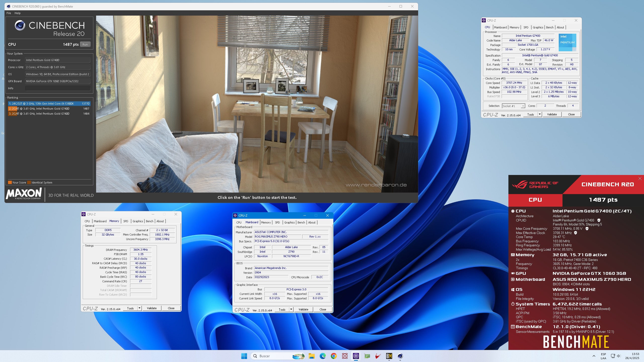
Task: Open the Tools dropdown arrow in CPU-Z Mainboard window
Action: click(291, 309)
